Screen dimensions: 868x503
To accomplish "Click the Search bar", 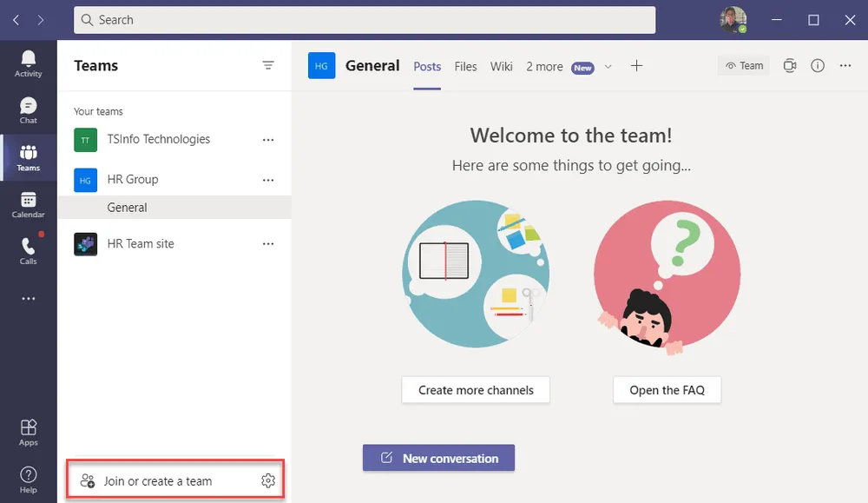I will (364, 19).
